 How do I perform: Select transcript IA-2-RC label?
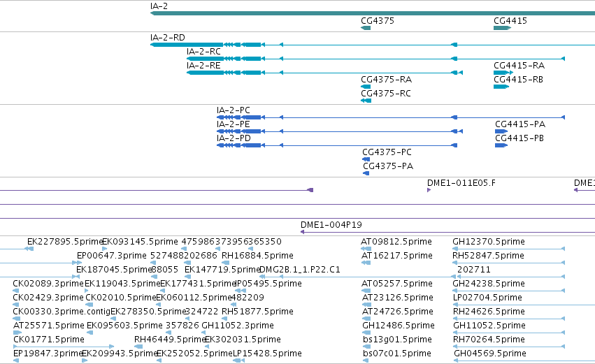[203, 52]
